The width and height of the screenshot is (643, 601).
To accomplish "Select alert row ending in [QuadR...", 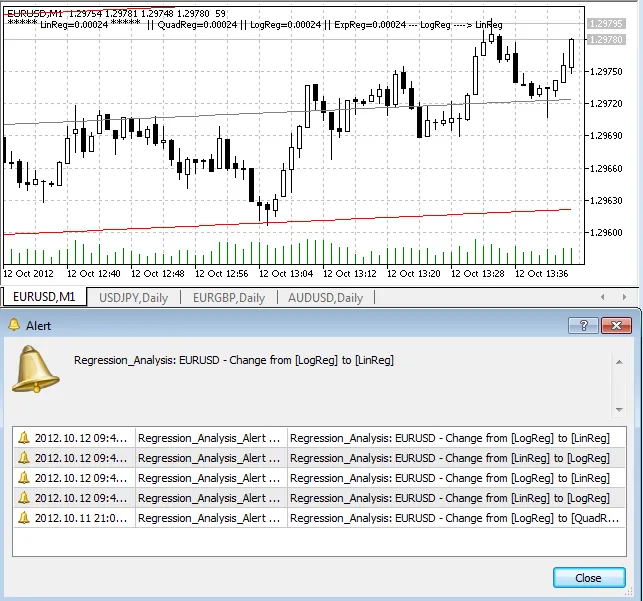I will [x=455, y=518].
